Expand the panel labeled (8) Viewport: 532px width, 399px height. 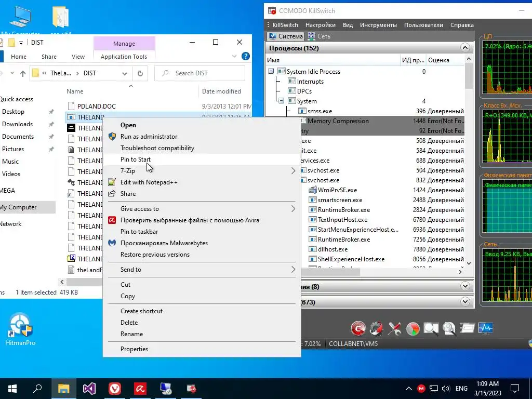point(465,286)
